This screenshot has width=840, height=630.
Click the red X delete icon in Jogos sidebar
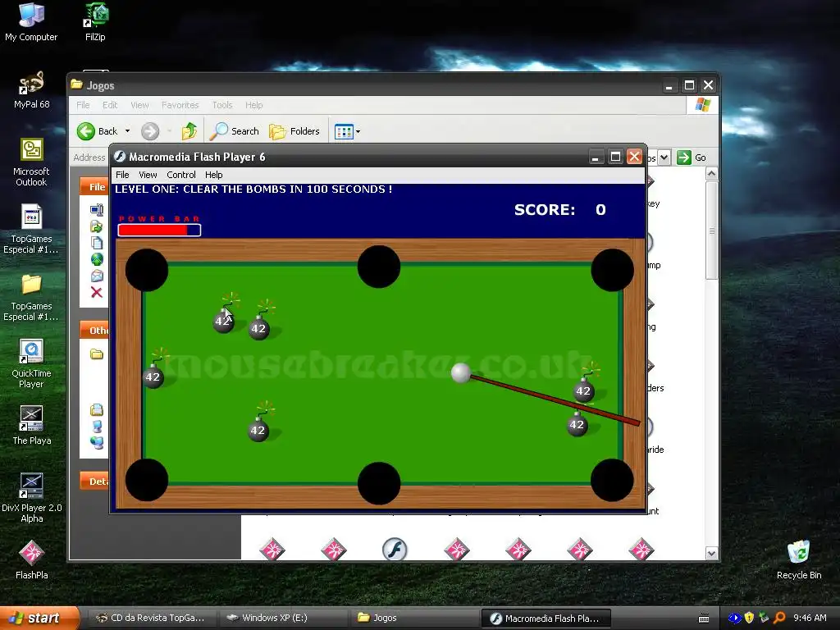pos(97,293)
